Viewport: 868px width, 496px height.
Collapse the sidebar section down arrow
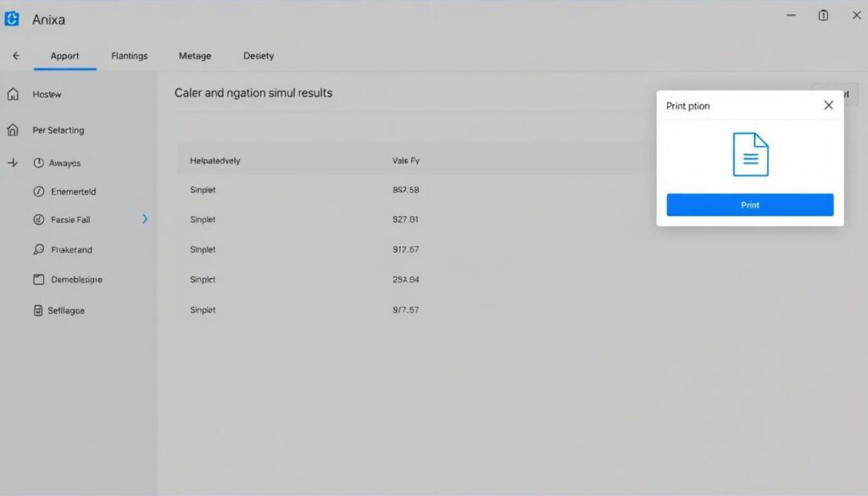pos(13,163)
